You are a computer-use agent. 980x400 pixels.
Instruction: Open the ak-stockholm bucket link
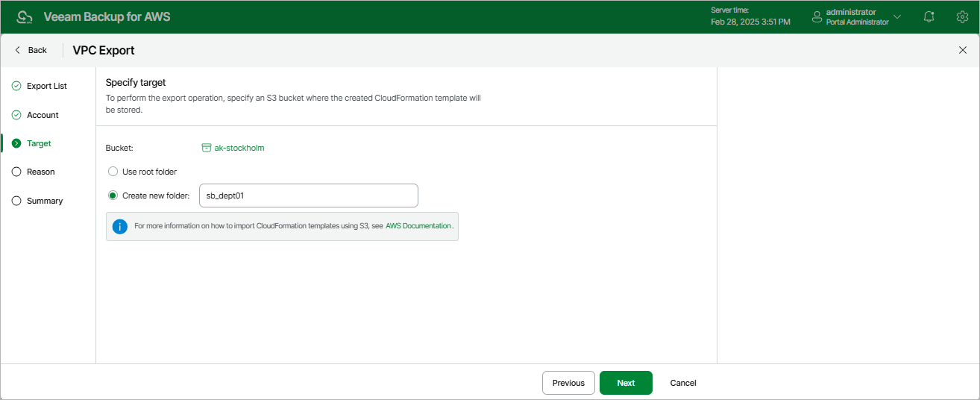[x=239, y=148]
